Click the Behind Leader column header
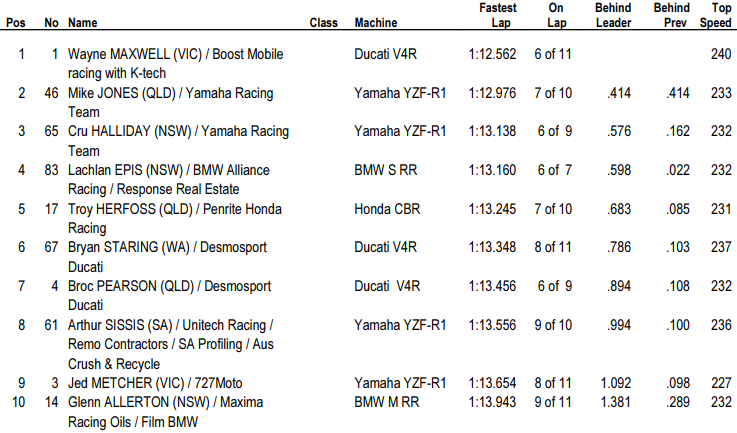The width and height of the screenshot is (737, 433). click(x=613, y=15)
